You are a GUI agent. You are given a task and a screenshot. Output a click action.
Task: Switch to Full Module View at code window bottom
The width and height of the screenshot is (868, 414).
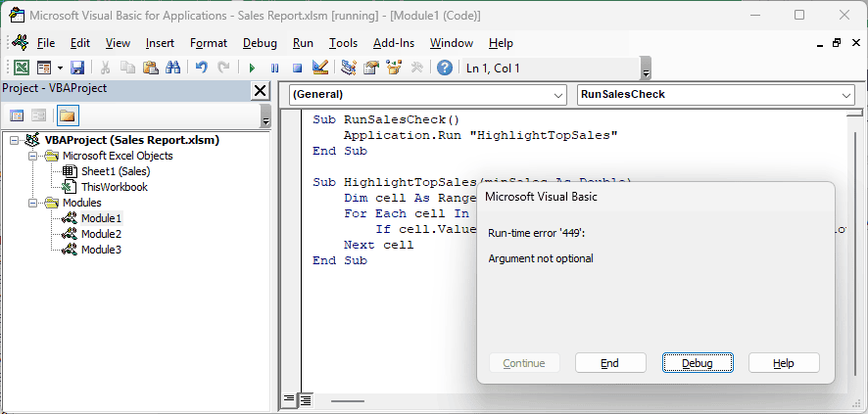[306, 399]
